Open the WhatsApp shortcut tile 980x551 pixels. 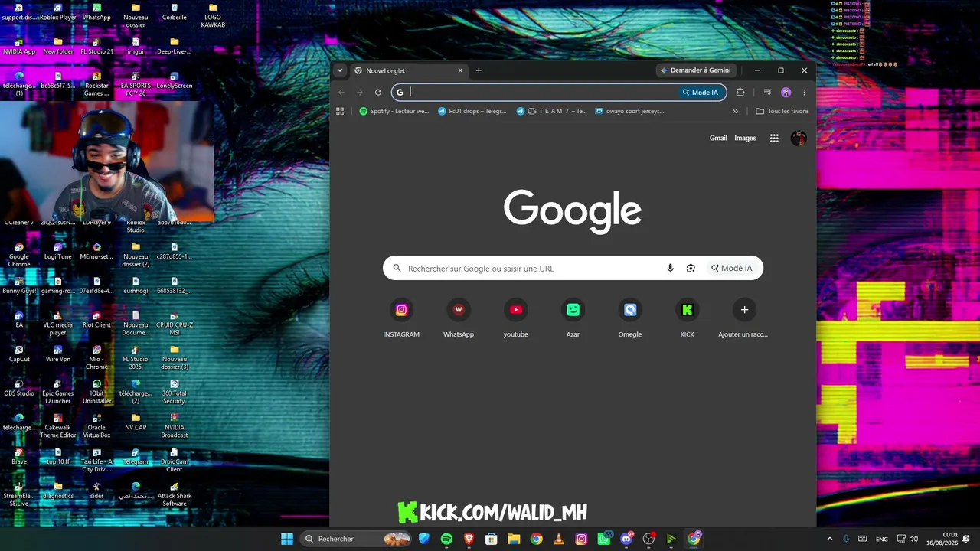click(x=459, y=316)
